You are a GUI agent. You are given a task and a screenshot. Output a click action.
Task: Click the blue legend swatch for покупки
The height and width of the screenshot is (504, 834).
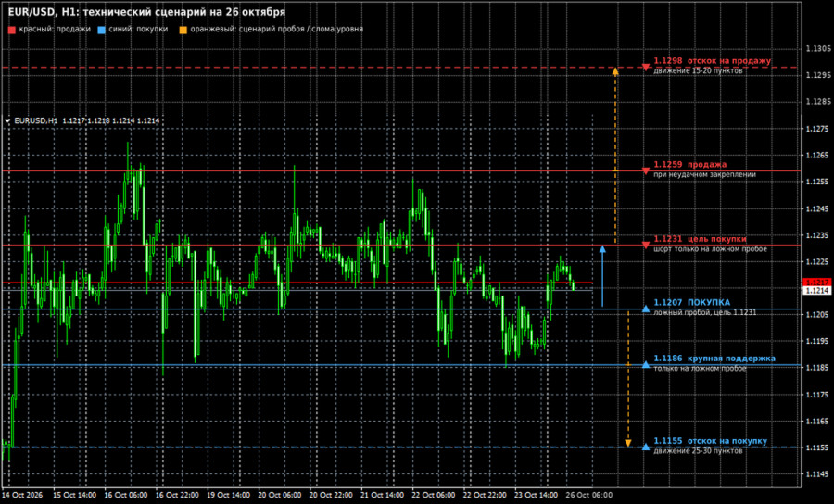click(102, 30)
